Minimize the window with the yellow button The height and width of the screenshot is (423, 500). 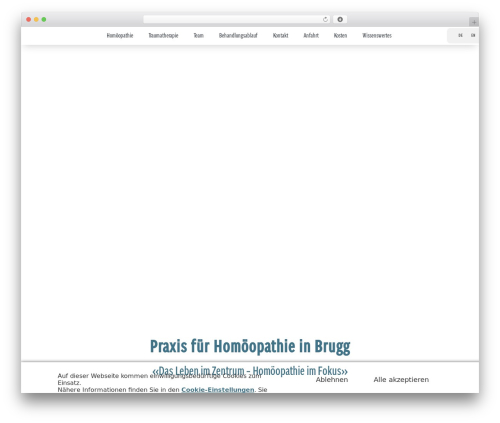tap(36, 20)
